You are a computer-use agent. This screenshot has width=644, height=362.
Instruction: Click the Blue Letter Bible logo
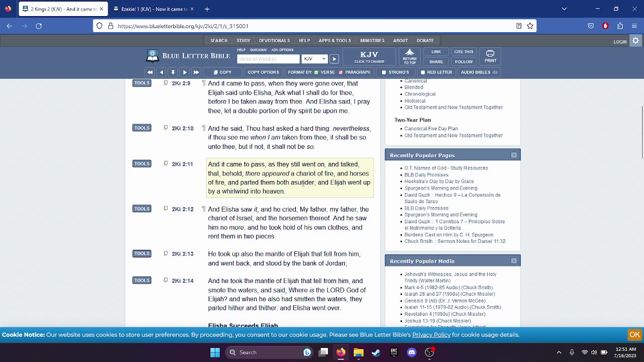(188, 56)
